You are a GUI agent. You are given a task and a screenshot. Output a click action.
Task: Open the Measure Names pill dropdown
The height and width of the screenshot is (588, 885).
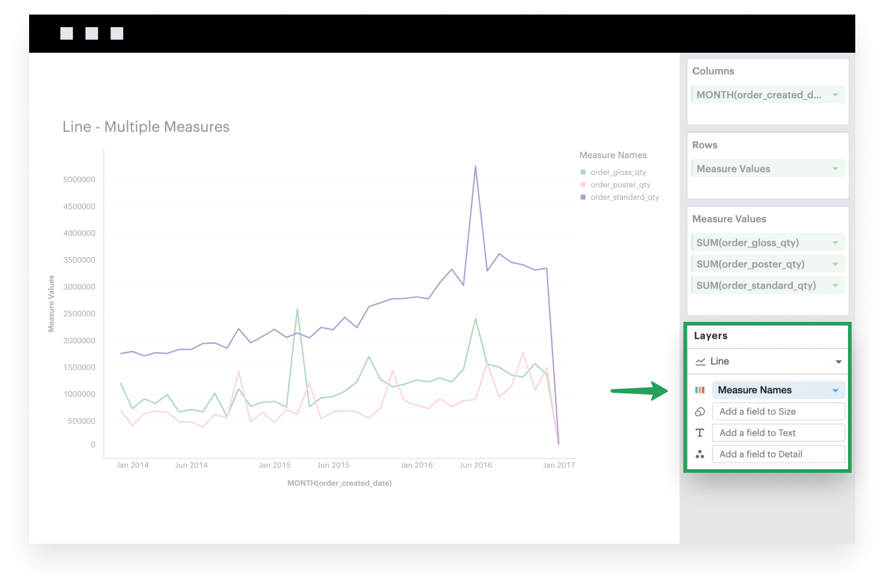coord(835,390)
